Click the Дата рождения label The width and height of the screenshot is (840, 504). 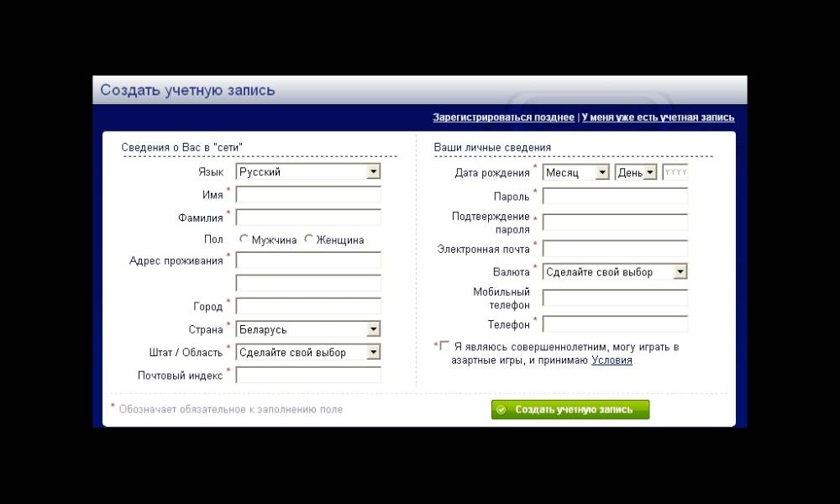pyautogui.click(x=491, y=173)
